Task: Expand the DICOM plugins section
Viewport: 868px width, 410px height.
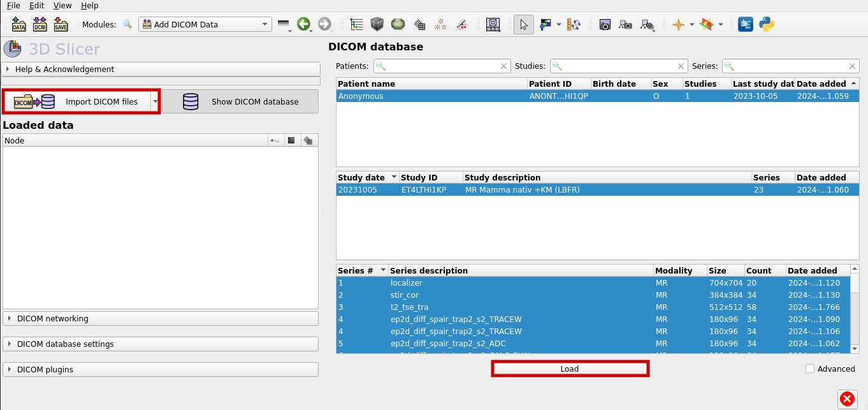Action: (x=161, y=369)
